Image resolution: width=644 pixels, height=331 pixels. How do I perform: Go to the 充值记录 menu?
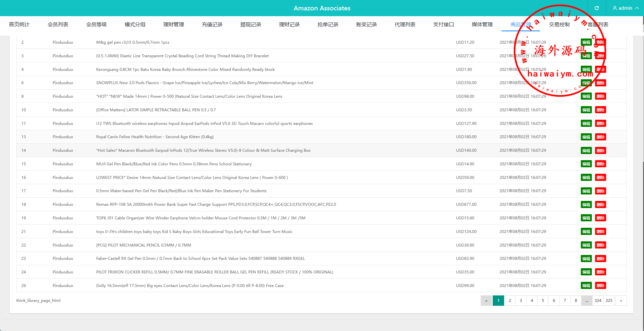(212, 25)
